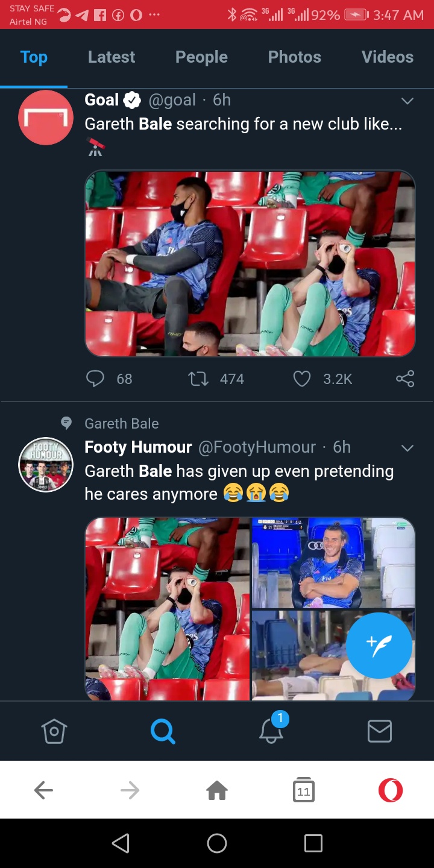Share the Goal tweet
434x868 pixels.
(x=405, y=379)
